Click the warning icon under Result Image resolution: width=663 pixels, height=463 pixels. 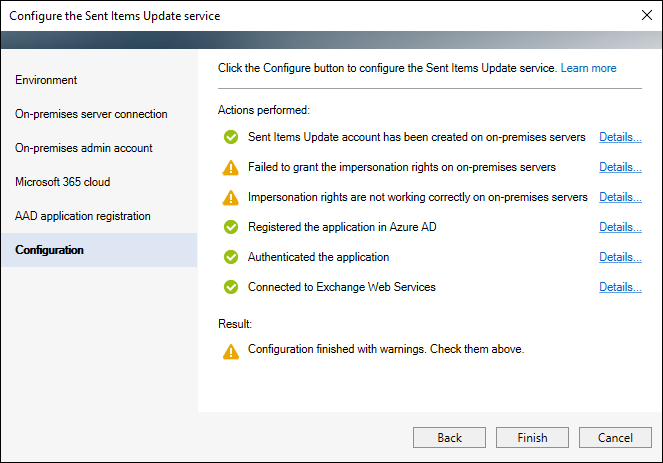(x=231, y=351)
